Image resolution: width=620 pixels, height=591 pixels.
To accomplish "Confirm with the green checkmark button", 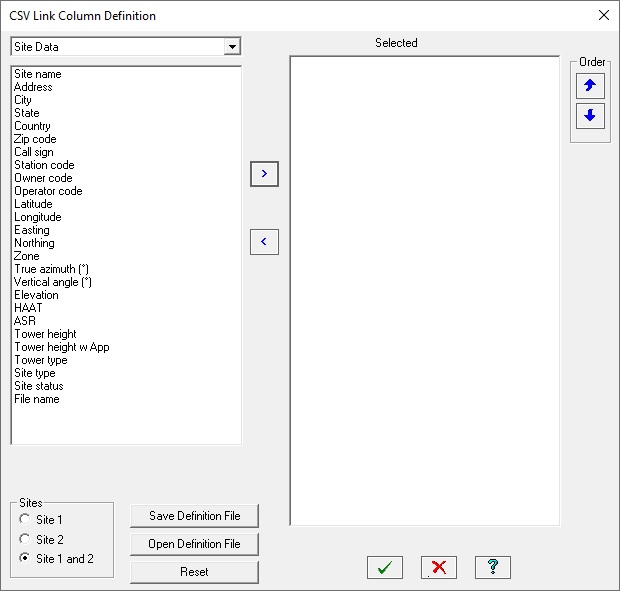I will 384,567.
